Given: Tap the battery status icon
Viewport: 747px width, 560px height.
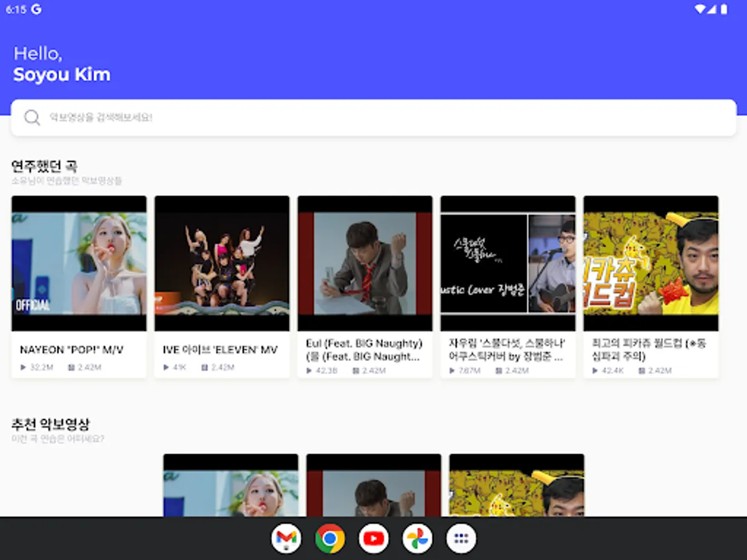Looking at the screenshot, I should [724, 9].
